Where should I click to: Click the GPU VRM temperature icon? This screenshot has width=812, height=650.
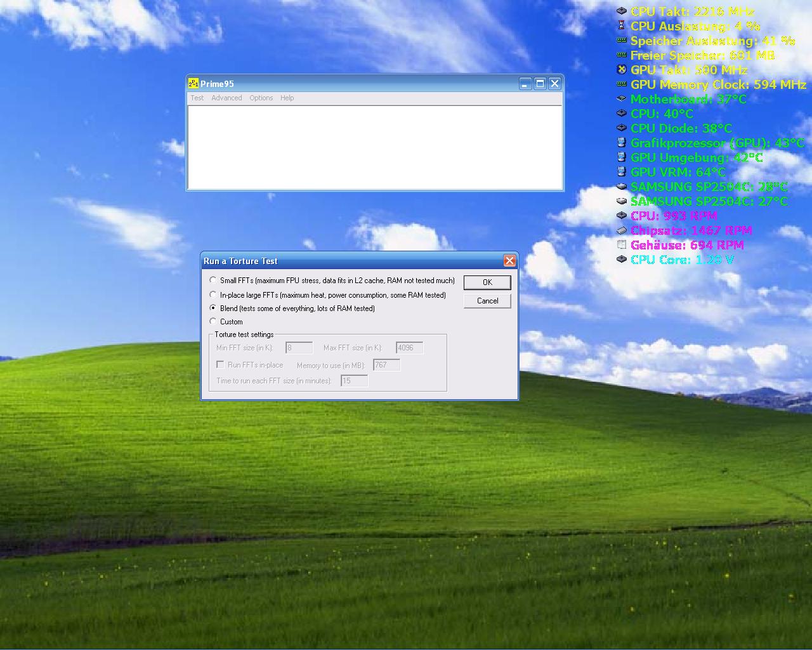pyautogui.click(x=622, y=171)
